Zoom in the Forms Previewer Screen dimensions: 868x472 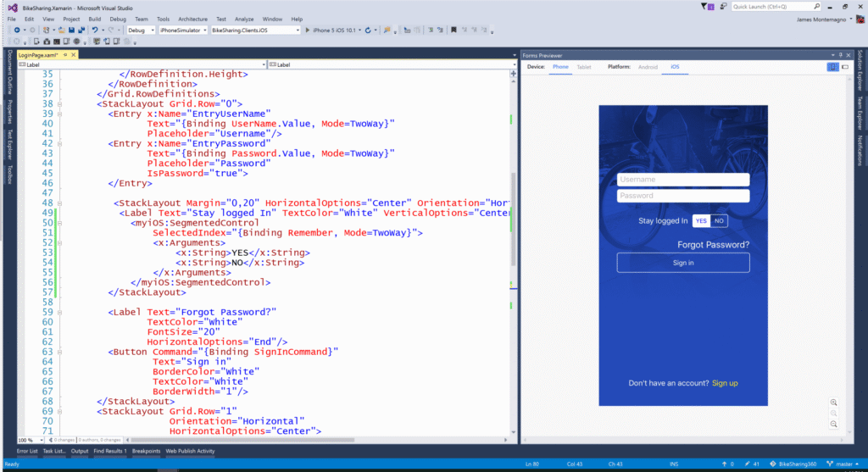(834, 402)
